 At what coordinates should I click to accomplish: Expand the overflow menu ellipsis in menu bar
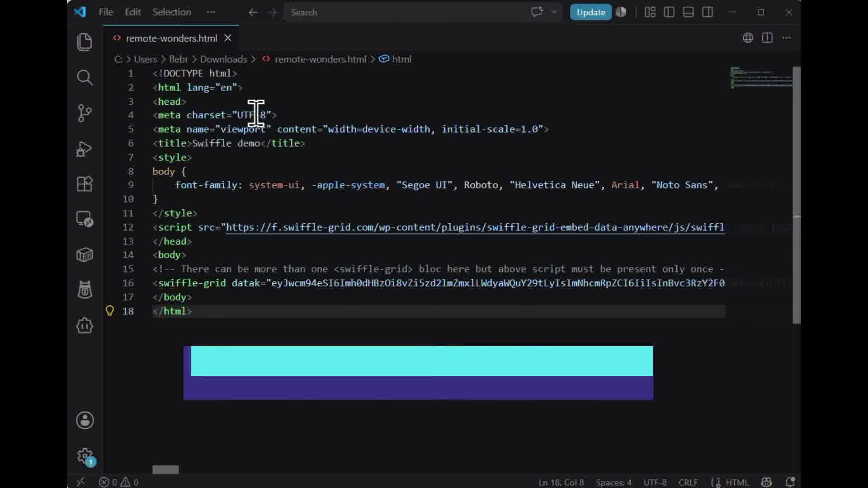click(211, 12)
